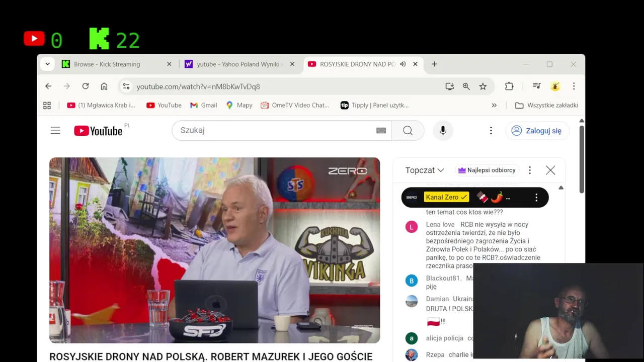Click the video player frame
The width and height of the screenshot is (644, 362).
coord(215,250)
